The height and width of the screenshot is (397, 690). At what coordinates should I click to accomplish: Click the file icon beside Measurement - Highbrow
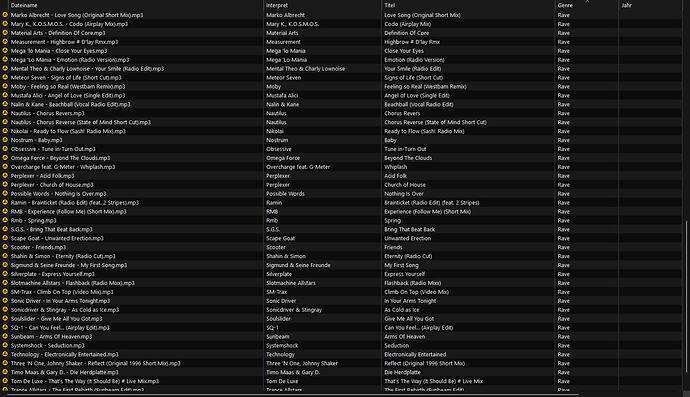pos(5,41)
